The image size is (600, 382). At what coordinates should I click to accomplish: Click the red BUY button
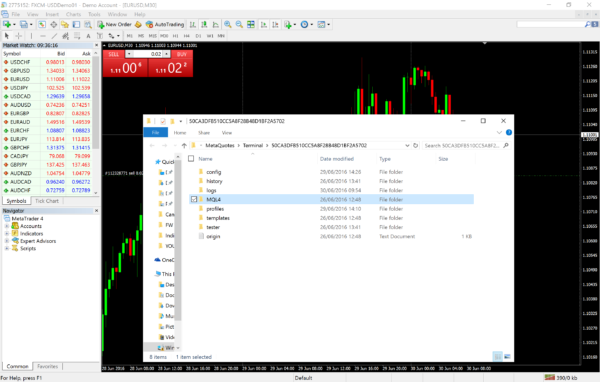(182, 54)
